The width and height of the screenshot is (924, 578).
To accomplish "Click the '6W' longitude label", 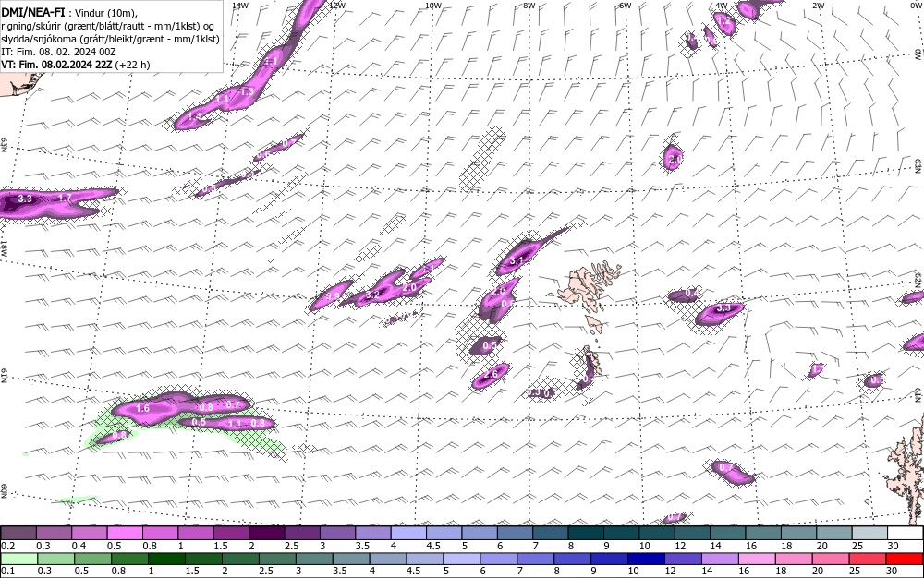I will coord(626,6).
